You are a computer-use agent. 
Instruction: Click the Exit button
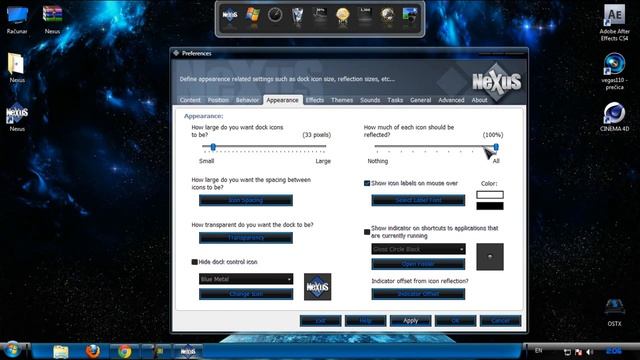pyautogui.click(x=320, y=321)
